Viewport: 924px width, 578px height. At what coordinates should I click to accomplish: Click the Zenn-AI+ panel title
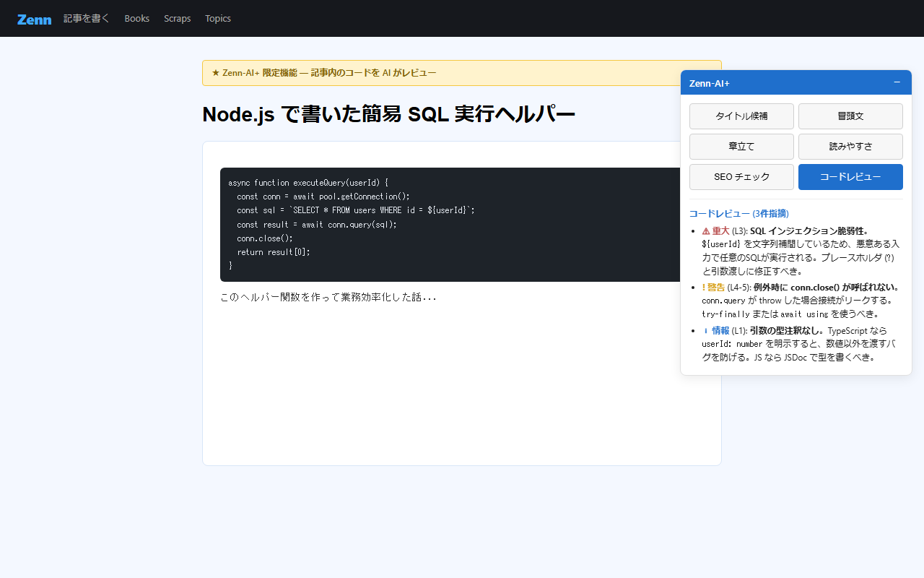(710, 83)
